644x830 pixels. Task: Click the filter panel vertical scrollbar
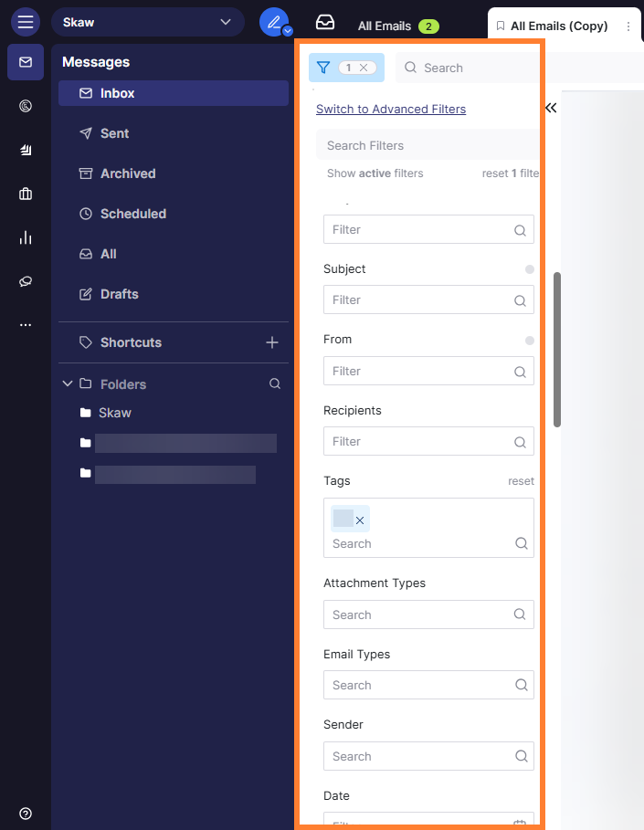557,349
